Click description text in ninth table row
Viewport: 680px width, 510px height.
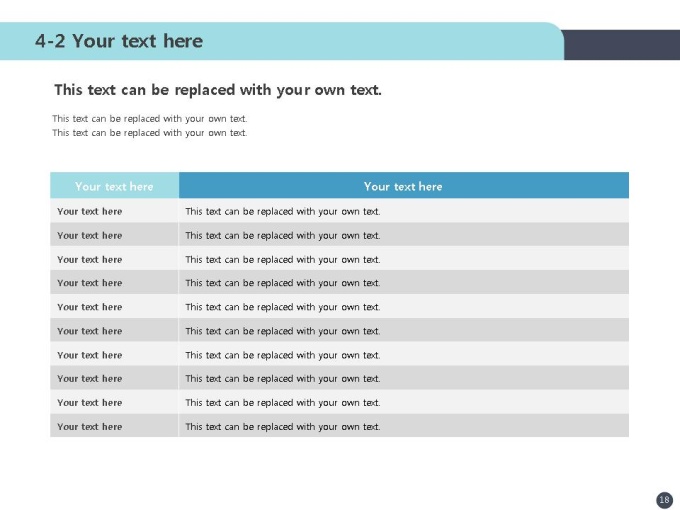[283, 403]
